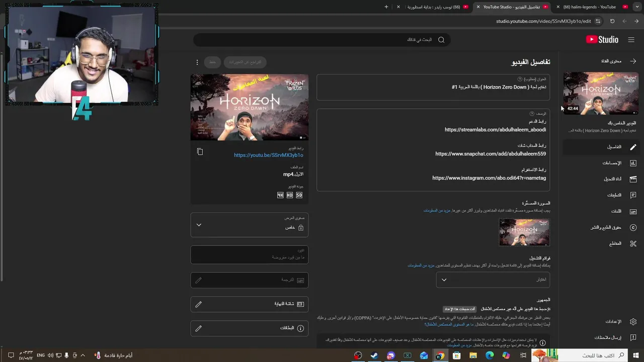The width and height of the screenshot is (644, 362).
Task: Expand the visibility dropdown (مستوى العرض)
Action: tap(250, 225)
